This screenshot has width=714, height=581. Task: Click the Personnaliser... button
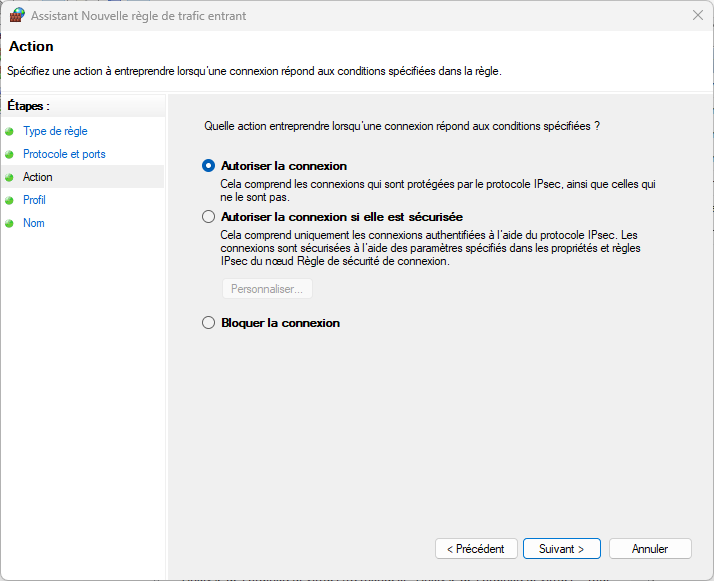[267, 289]
